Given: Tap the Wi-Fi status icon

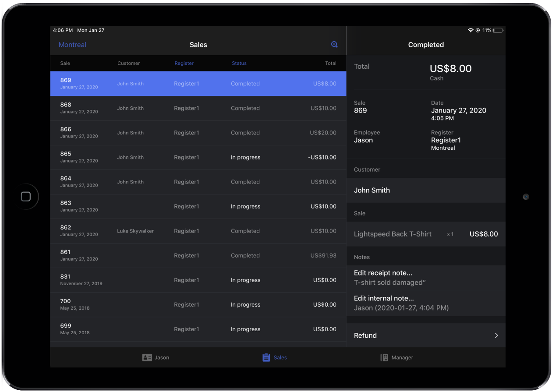Looking at the screenshot, I should click(x=471, y=31).
